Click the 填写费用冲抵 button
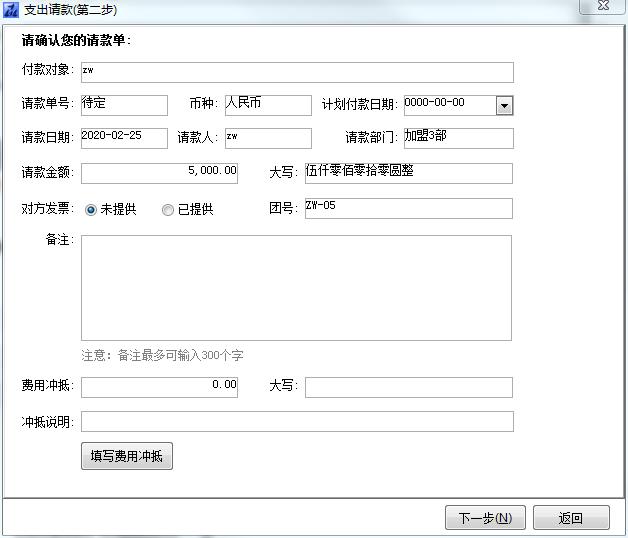The width and height of the screenshot is (628, 538). (127, 456)
